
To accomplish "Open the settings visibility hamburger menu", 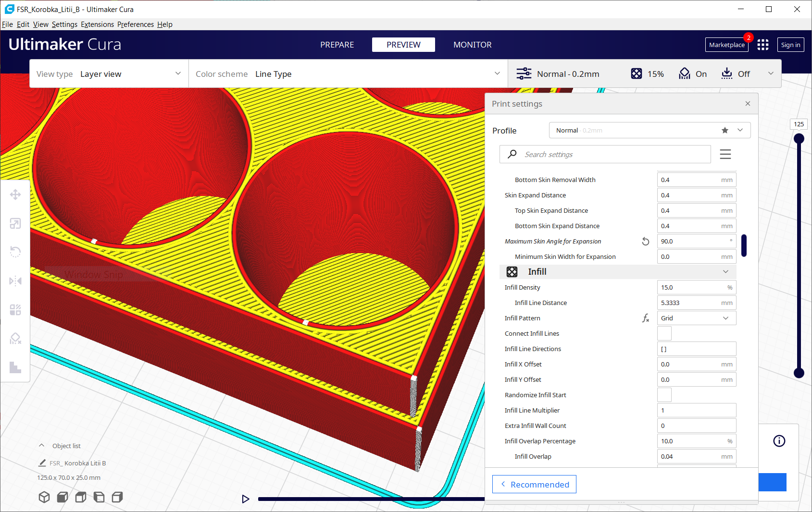I will click(725, 154).
